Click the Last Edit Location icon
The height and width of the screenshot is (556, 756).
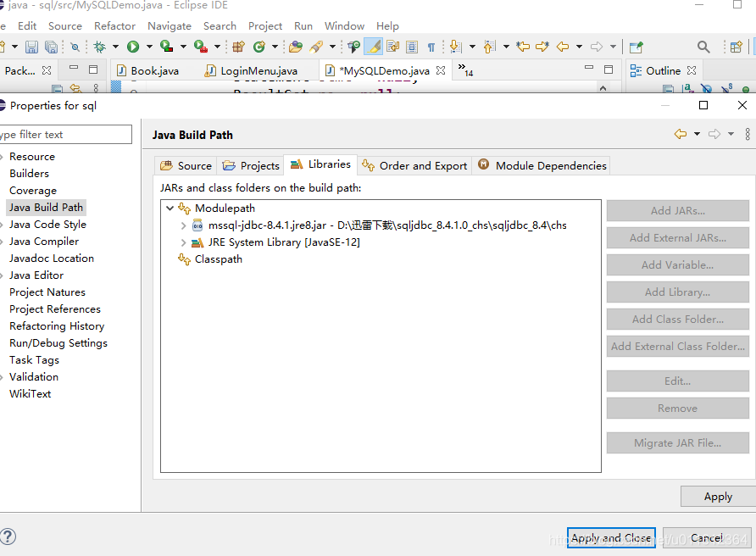tap(523, 47)
